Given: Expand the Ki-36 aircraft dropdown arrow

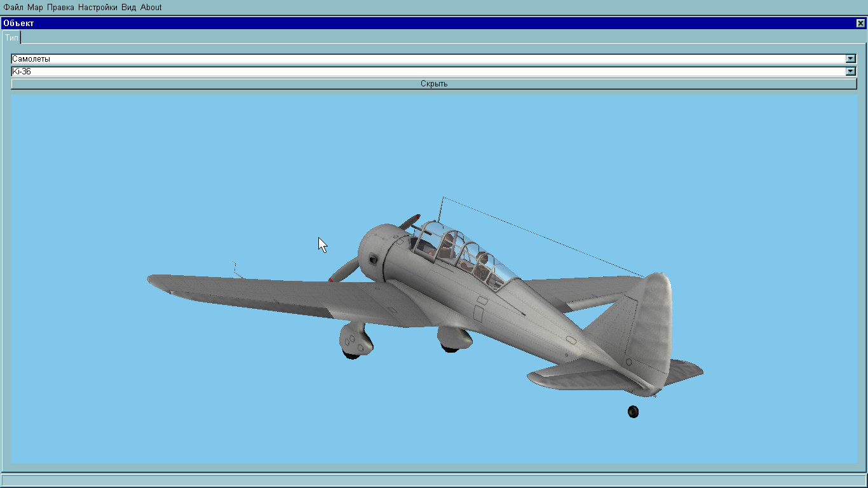Looking at the screenshot, I should coord(851,72).
